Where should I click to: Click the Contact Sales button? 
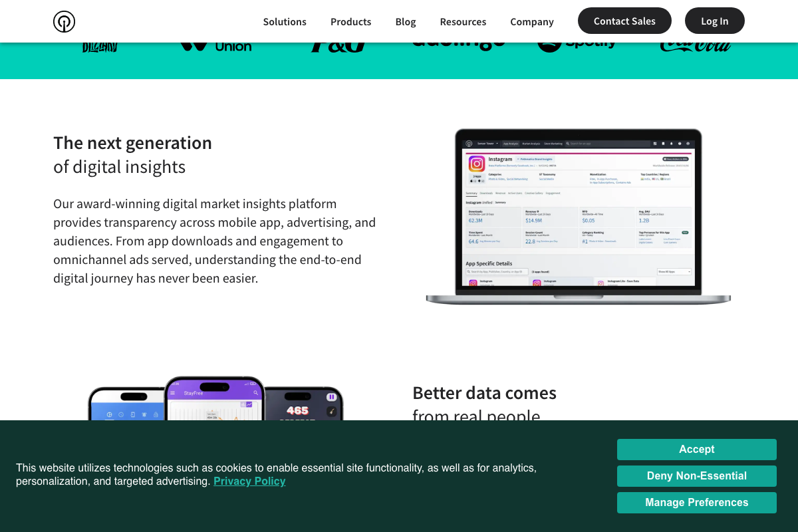click(x=624, y=21)
